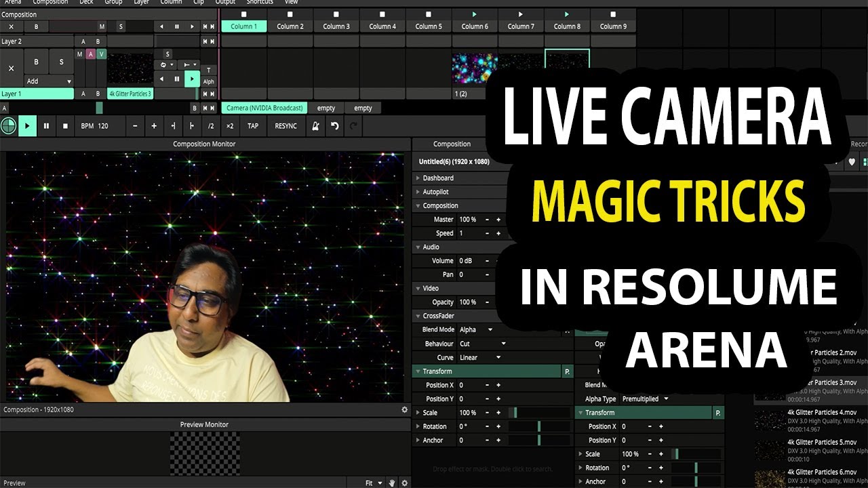Click the layer crossfader A/B slider handle

pyautogui.click(x=100, y=108)
